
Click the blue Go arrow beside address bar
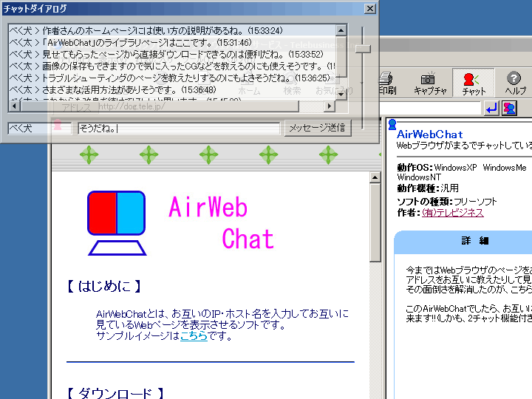point(491,109)
